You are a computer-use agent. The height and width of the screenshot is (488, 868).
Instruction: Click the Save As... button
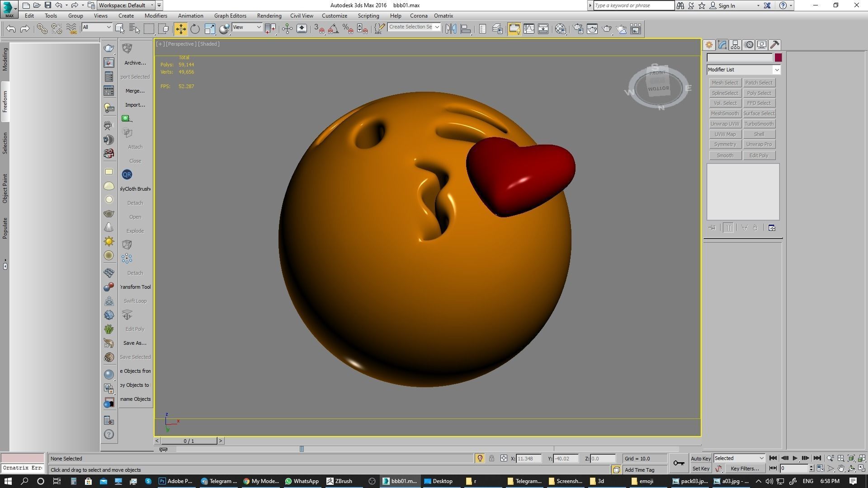point(135,343)
